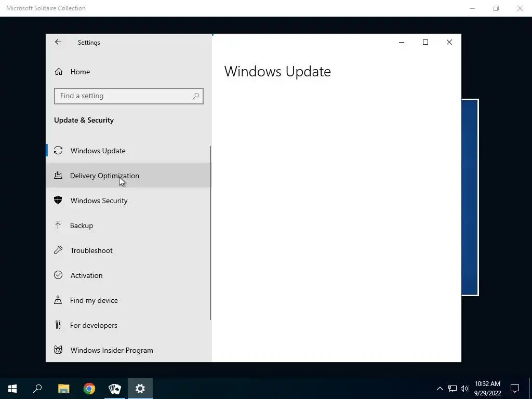Launch Google Chrome from the taskbar
This screenshot has height=399, width=532.
click(x=89, y=389)
